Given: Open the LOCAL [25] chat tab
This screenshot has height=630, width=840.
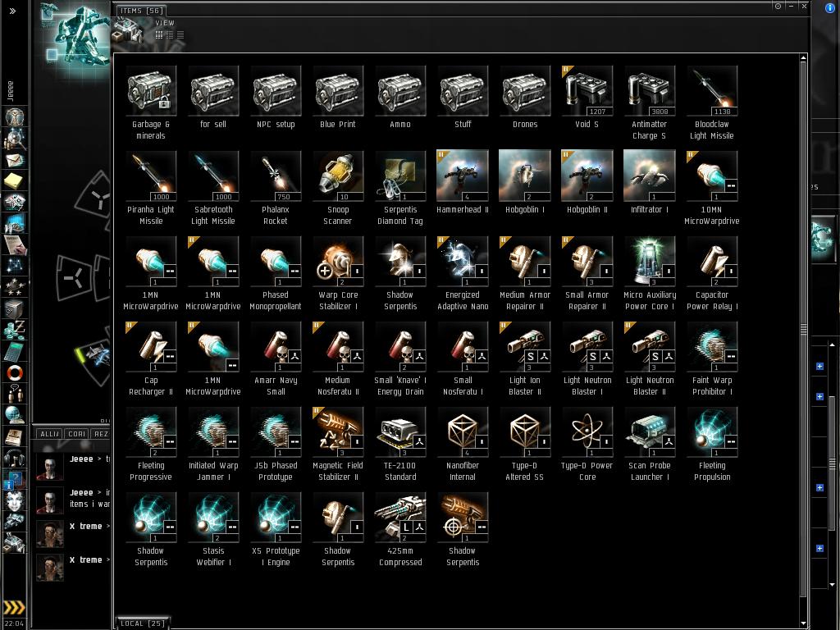Looking at the screenshot, I should [x=143, y=623].
